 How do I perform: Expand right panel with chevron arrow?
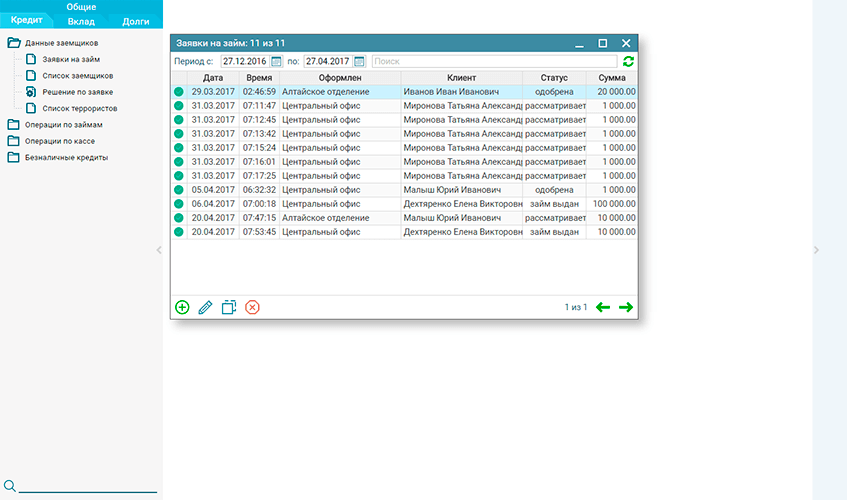[816, 250]
